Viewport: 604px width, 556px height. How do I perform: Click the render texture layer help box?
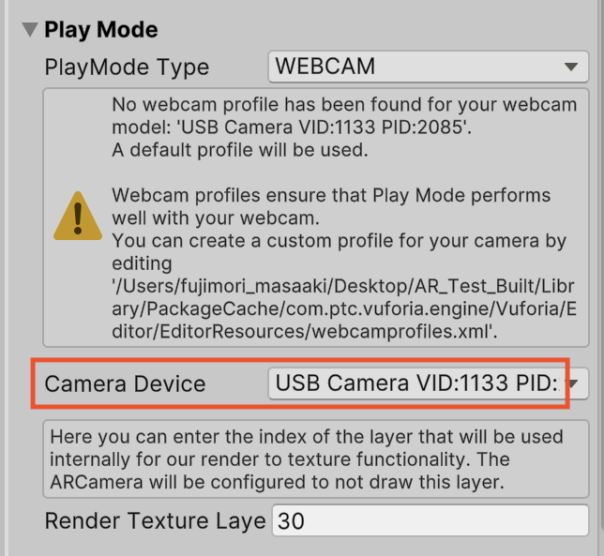(x=316, y=459)
